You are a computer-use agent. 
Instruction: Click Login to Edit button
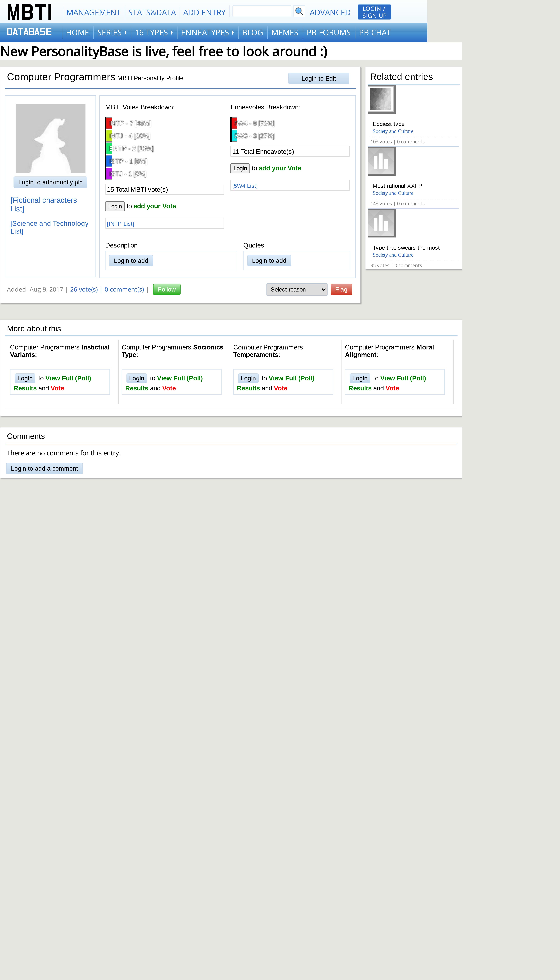(319, 78)
